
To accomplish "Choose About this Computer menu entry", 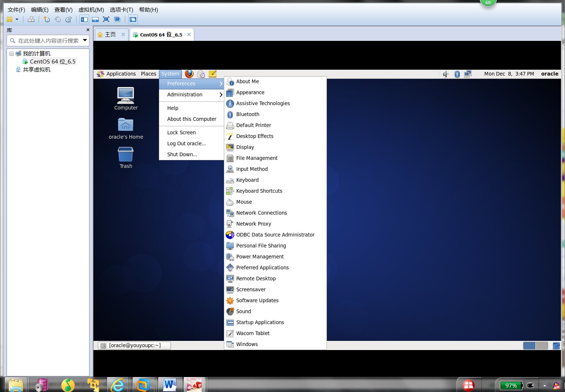I will 191,119.
